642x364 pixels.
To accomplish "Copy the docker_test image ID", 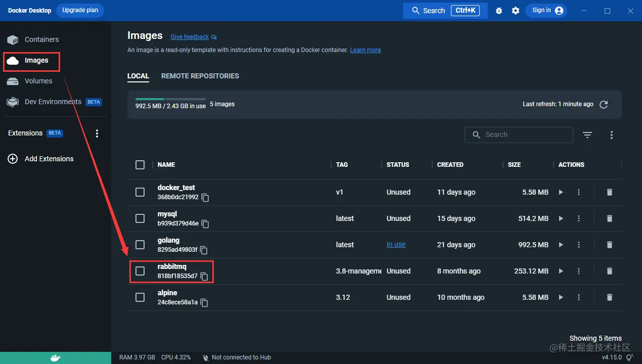I will (x=205, y=198).
